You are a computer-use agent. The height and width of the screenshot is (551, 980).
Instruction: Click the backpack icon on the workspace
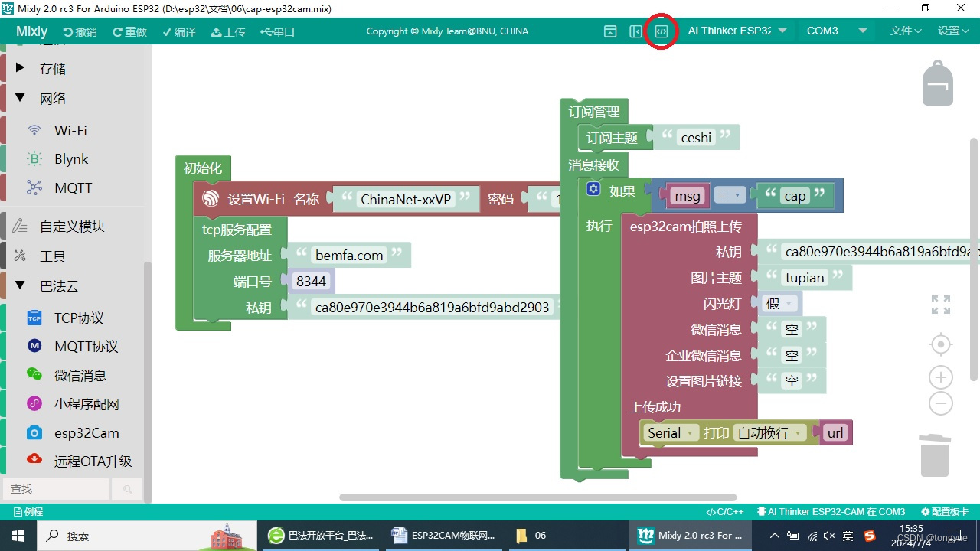938,82
